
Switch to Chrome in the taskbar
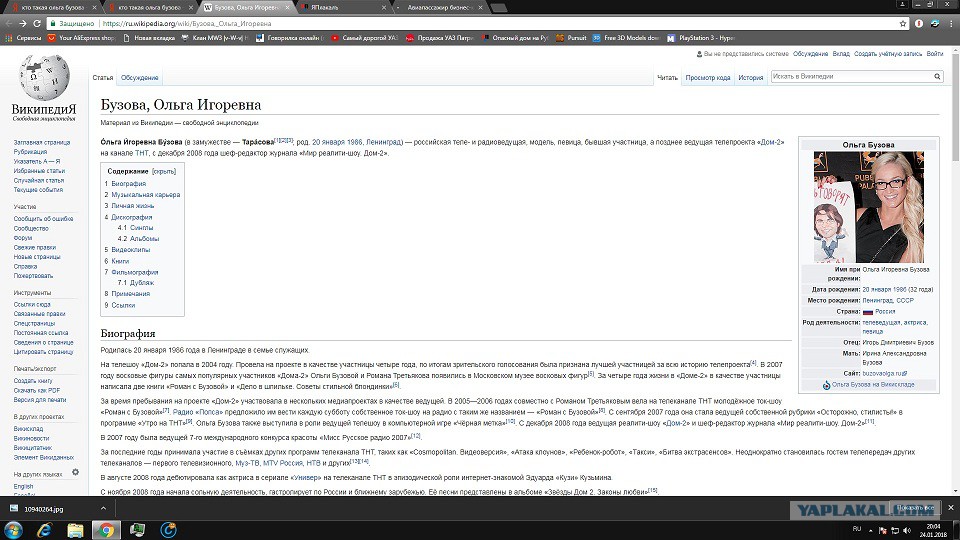[106, 530]
